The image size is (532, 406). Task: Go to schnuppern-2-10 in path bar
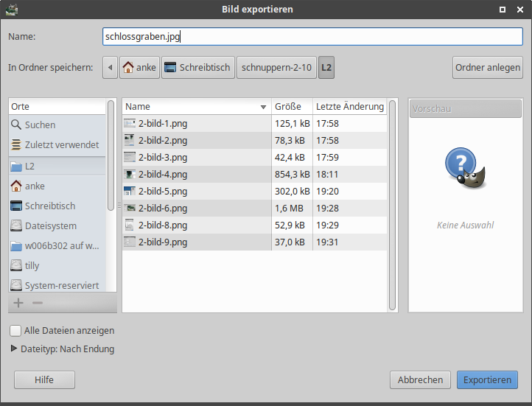coord(276,68)
